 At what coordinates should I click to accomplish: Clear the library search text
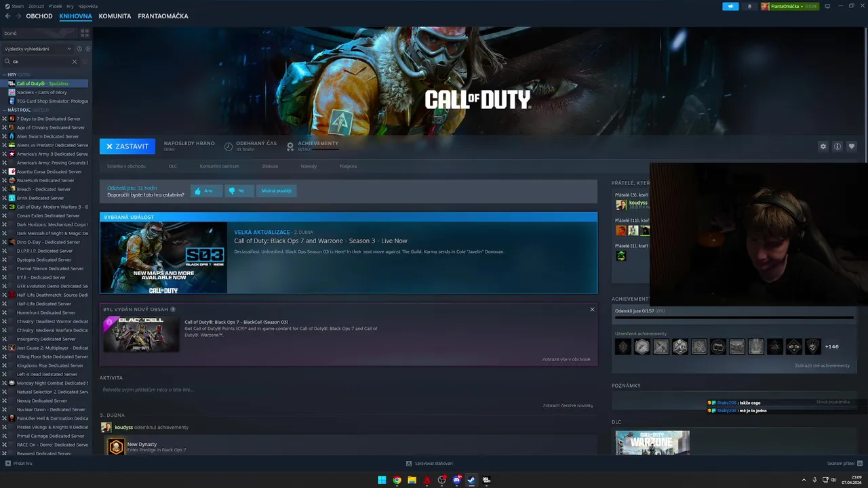75,61
